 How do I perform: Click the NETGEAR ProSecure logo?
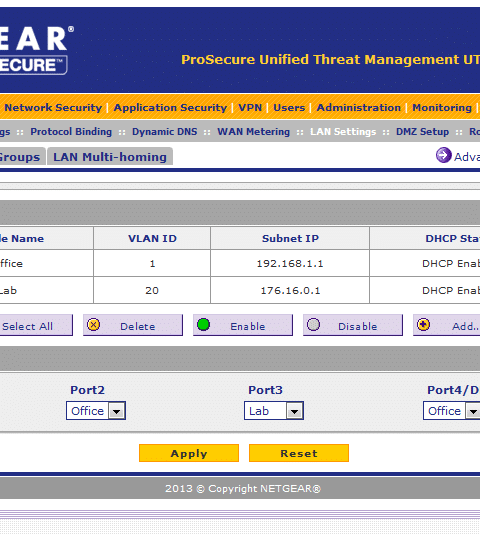tap(37, 50)
